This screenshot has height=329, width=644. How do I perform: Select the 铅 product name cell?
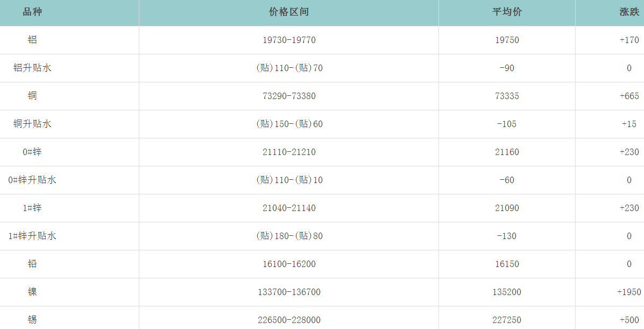click(x=32, y=264)
